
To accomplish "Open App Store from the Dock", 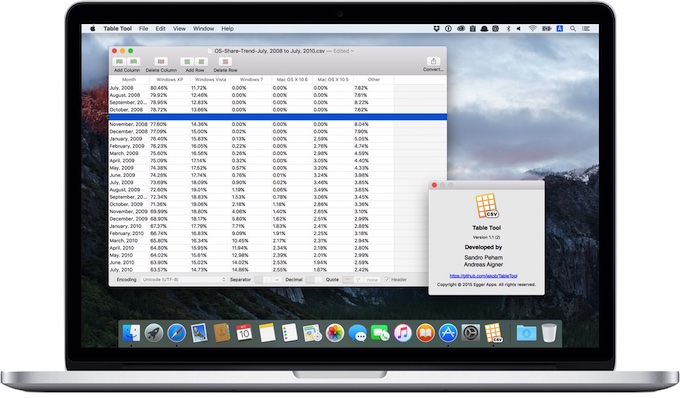I will click(448, 333).
